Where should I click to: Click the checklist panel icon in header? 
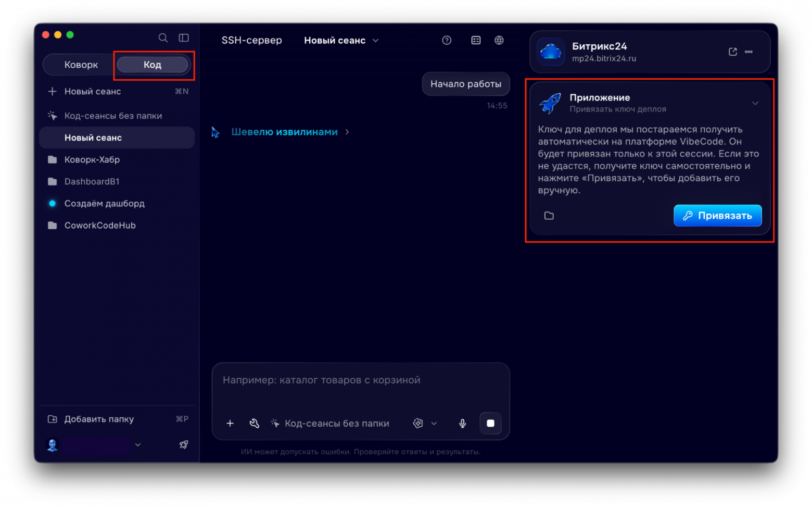[x=476, y=40]
